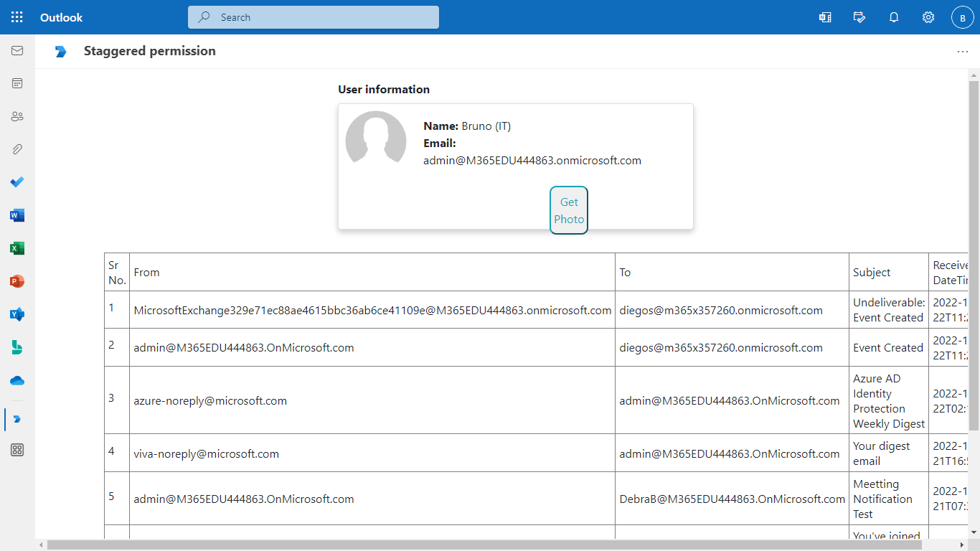Click the MicrosoftExchange329e71ec sender address

pyautogui.click(x=372, y=310)
